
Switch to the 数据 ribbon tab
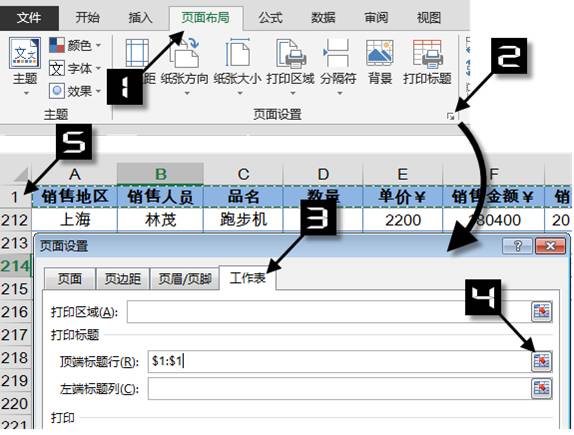[x=323, y=18]
